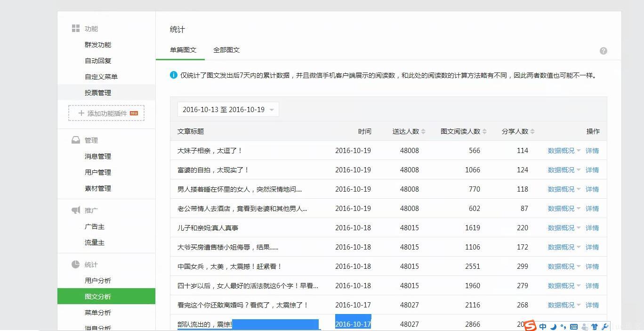Click the 推广 megaphone icon in sidebar

75,210
